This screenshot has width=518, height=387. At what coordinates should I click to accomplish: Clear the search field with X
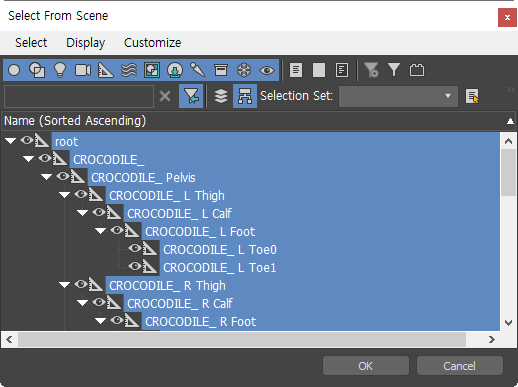(x=165, y=96)
